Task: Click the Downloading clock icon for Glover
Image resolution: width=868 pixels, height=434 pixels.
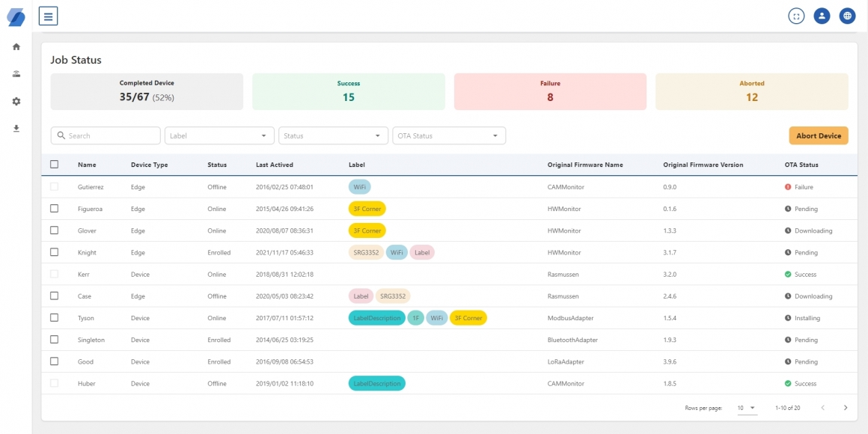Action: (788, 230)
